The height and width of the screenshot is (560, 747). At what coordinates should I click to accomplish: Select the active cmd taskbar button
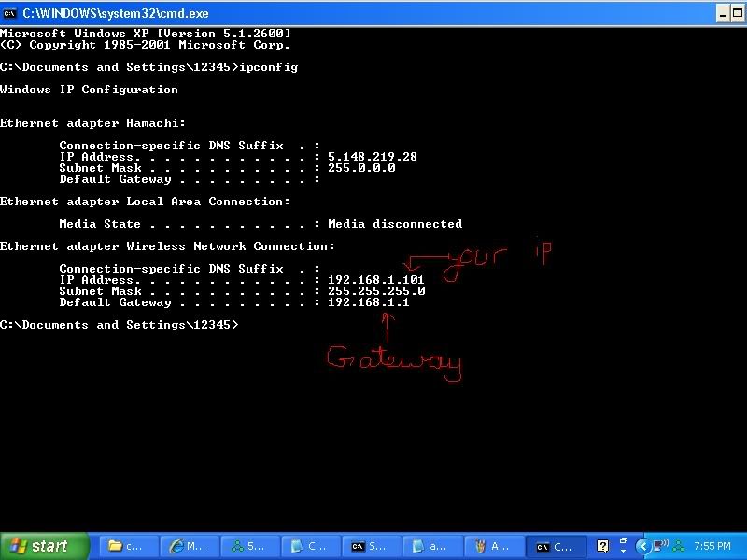coord(555,547)
